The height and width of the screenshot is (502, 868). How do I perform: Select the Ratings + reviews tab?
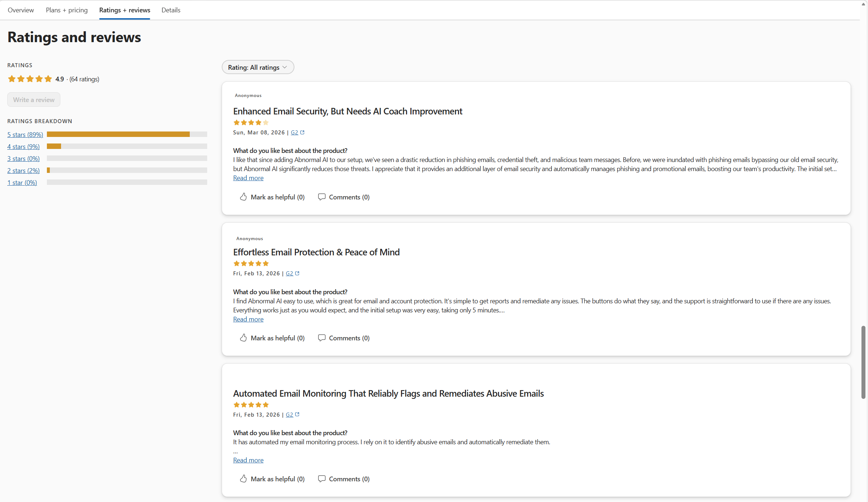125,10
